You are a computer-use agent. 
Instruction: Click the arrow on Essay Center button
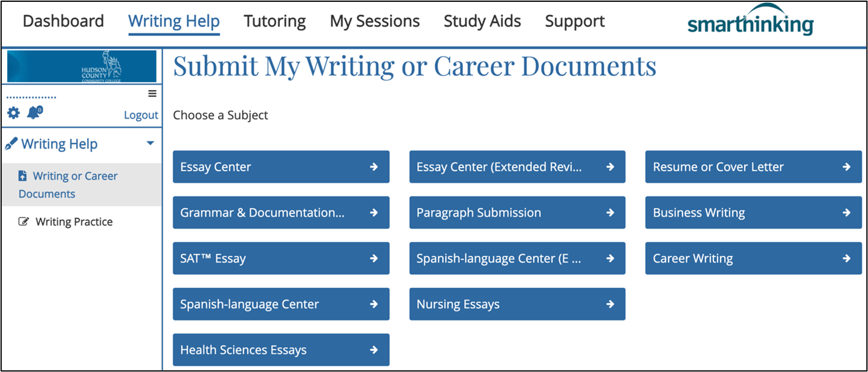(x=374, y=167)
